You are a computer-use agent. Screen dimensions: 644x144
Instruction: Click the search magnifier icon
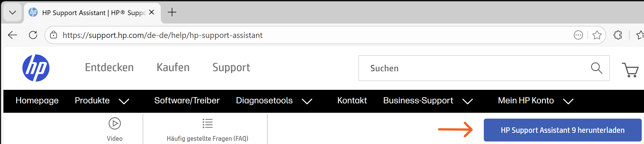point(596,68)
